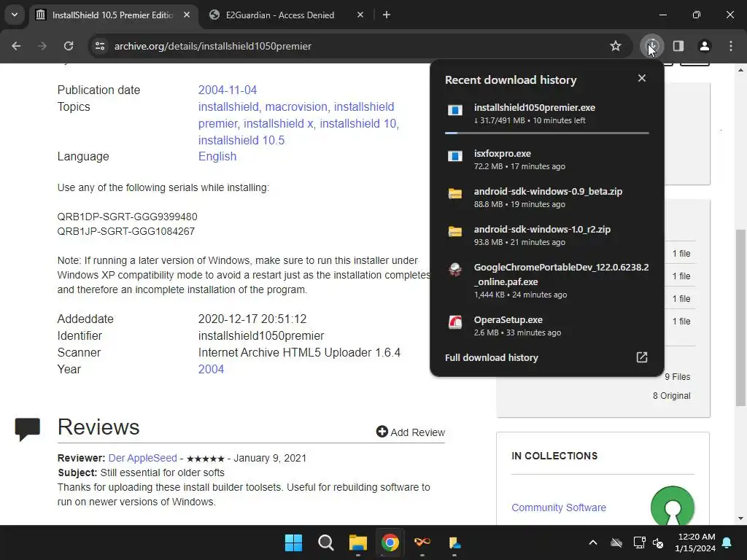Viewport: 747px width, 560px height.
Task: Click the isxfoxpro.exe file icon
Action: [455, 156]
